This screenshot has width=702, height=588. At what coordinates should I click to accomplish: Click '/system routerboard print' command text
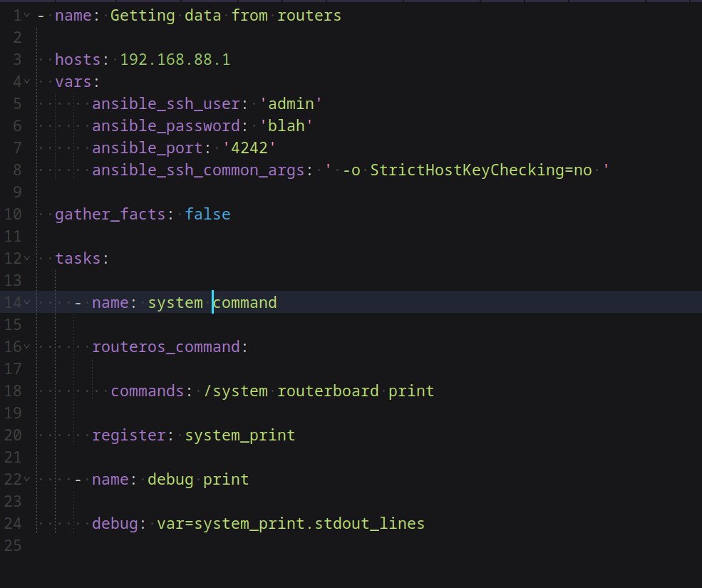click(319, 391)
